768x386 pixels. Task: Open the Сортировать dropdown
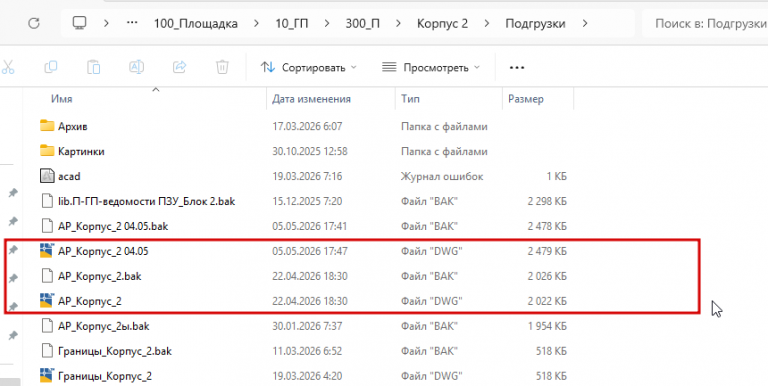point(309,67)
